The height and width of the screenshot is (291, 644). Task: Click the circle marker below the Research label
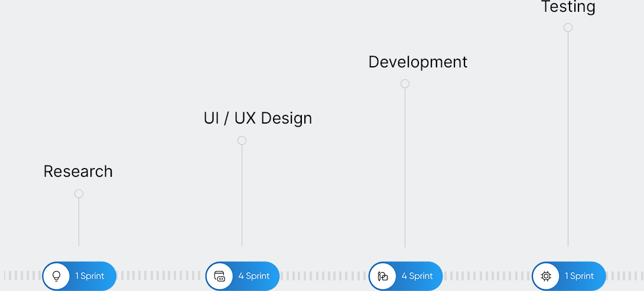tap(79, 194)
